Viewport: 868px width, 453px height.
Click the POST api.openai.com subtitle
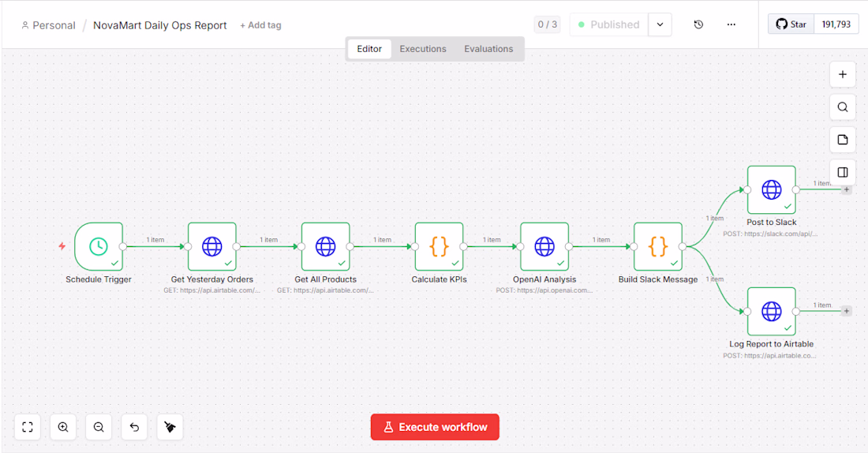coord(544,290)
